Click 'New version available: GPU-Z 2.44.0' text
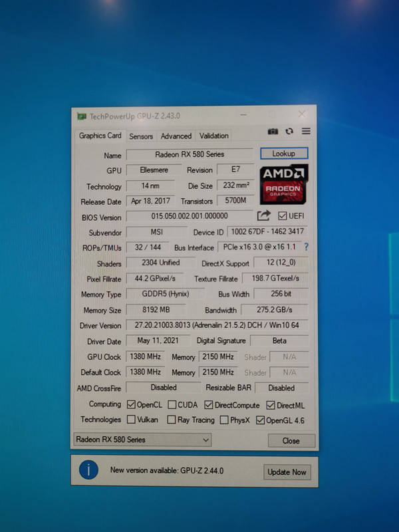399x532 pixels. 167,470
